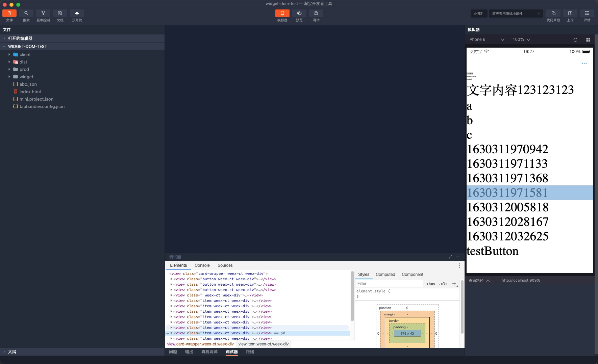Switch to the Sources tab
The height and width of the screenshot is (364, 598).
pos(225,265)
